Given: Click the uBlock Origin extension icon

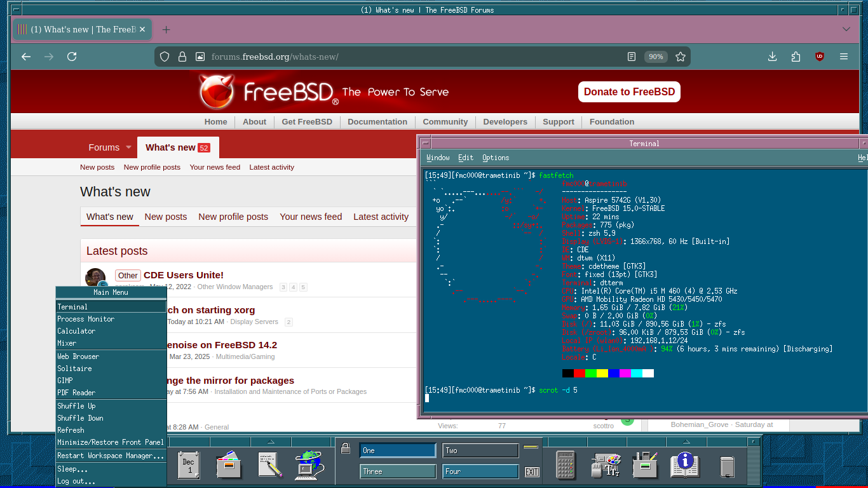Looking at the screenshot, I should coord(820,56).
